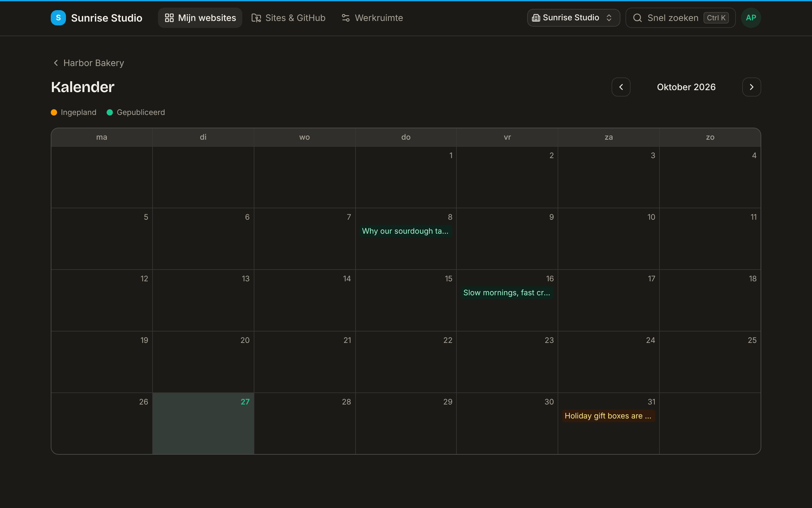Viewport: 812px width, 508px height.
Task: Select day 15 in the calendar
Action: 406,300
